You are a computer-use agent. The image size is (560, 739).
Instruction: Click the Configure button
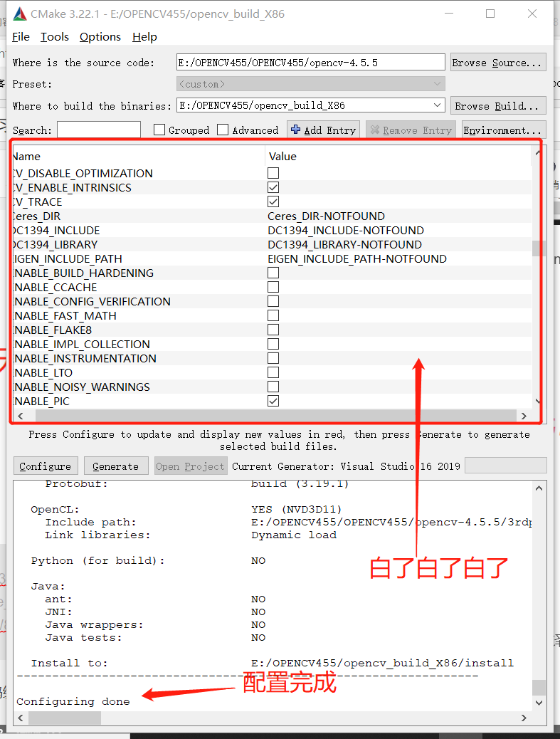[46, 466]
